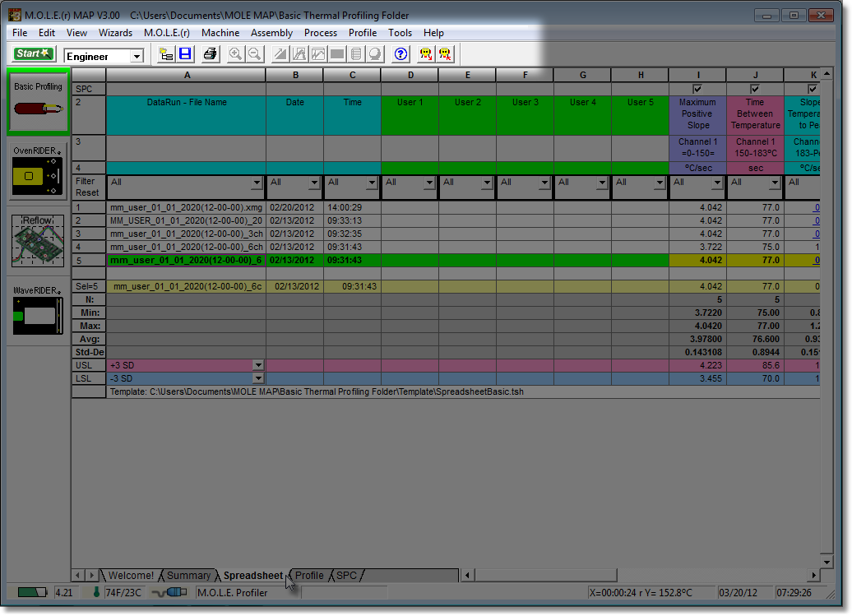Select the WaveRIDER environment icon
852x616 pixels.
coord(38,310)
